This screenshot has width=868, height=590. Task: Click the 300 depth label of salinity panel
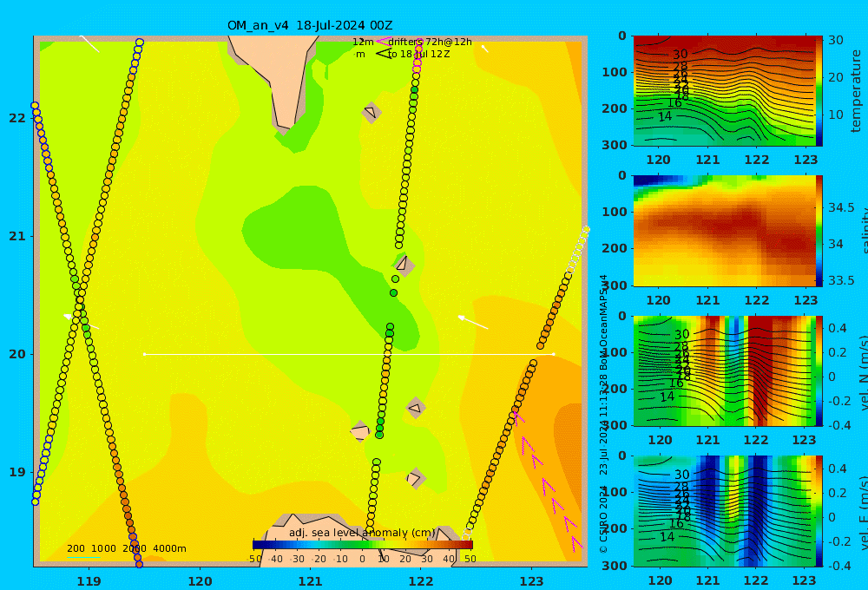(x=614, y=285)
